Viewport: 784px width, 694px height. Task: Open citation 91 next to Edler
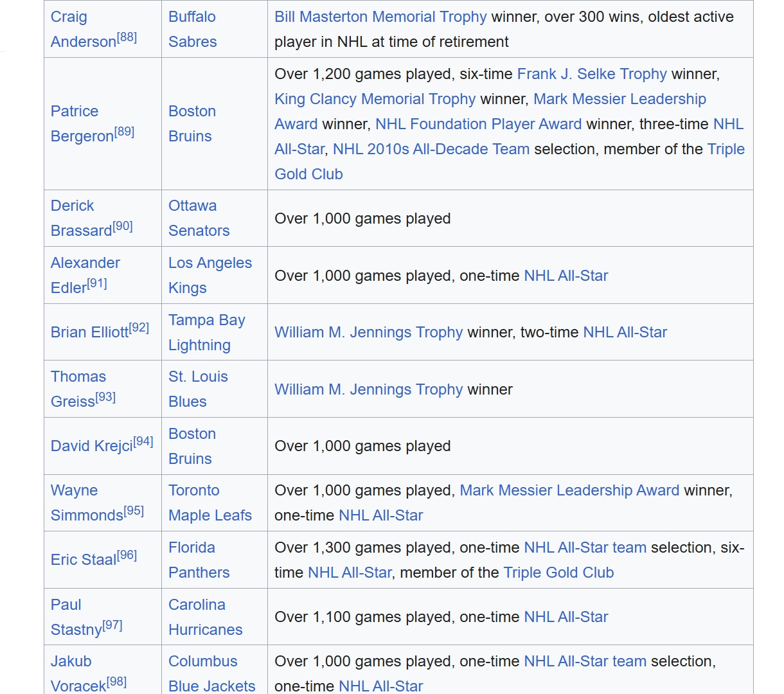(97, 283)
